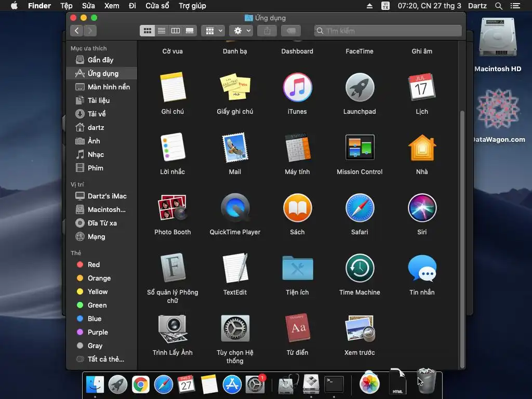Open Tùy chọn Hệ thống preferences
Image resolution: width=532 pixels, height=399 pixels.
[x=235, y=328]
